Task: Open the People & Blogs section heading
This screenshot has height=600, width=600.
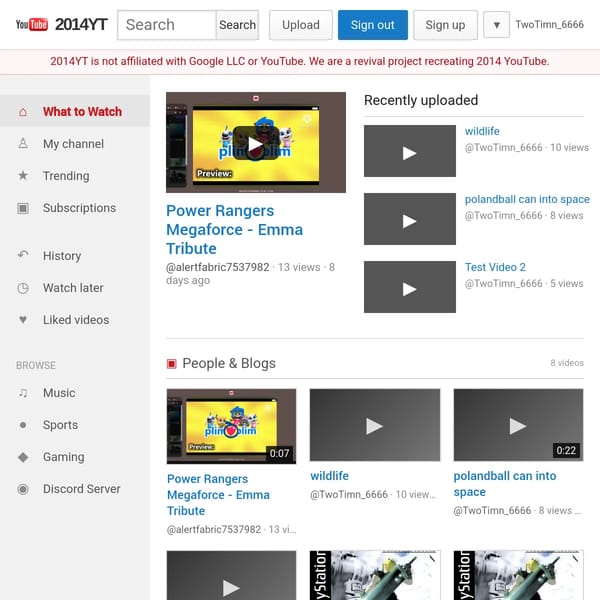Action: point(229,363)
